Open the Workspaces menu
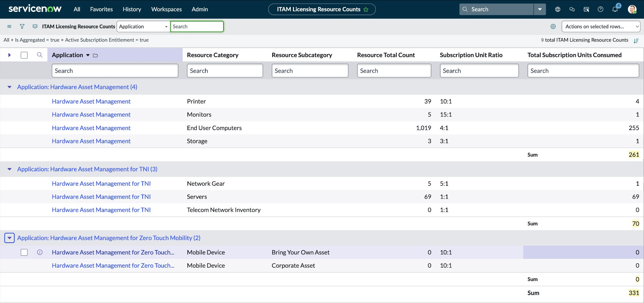 (166, 9)
